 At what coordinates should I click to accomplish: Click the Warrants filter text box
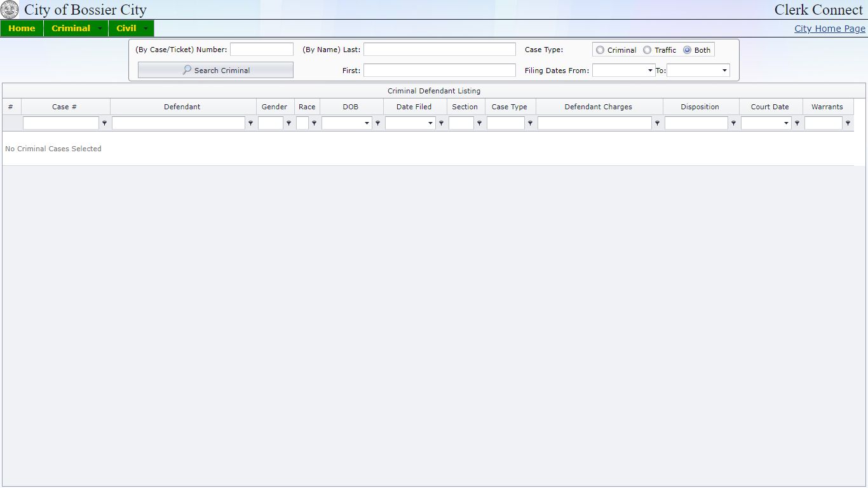click(x=824, y=123)
